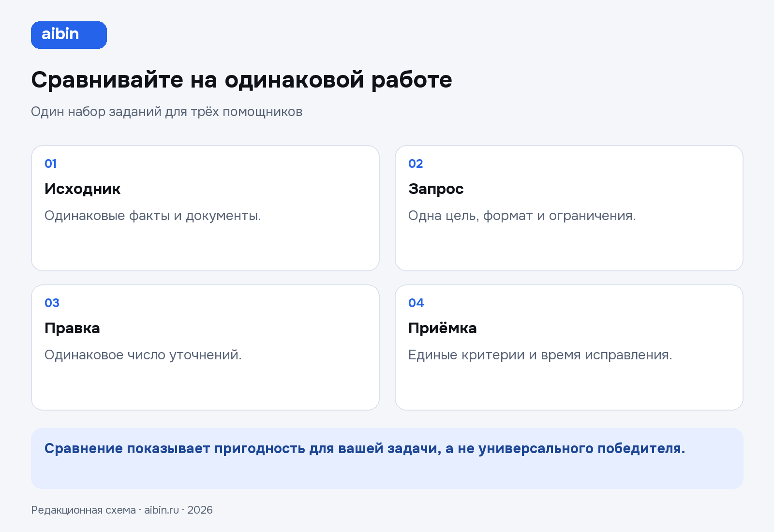This screenshot has height=532, width=774.
Task: Click step number 03
Action: click(52, 303)
